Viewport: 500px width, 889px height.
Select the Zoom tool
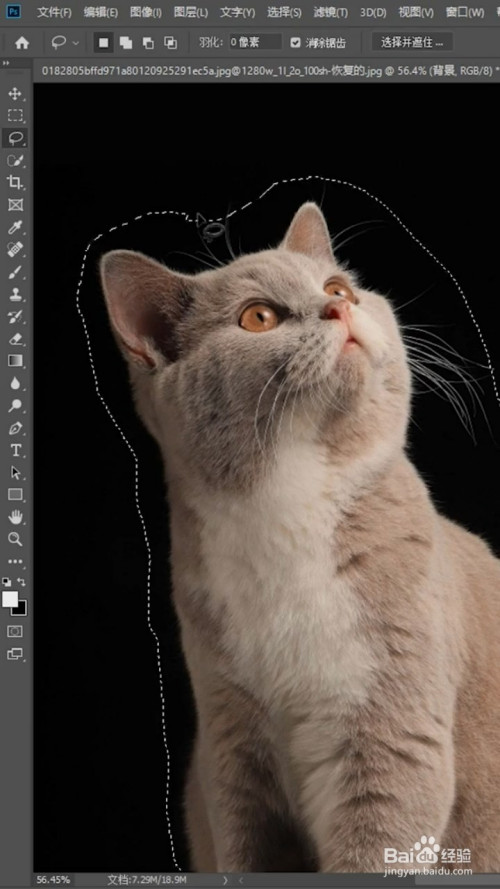point(15,539)
